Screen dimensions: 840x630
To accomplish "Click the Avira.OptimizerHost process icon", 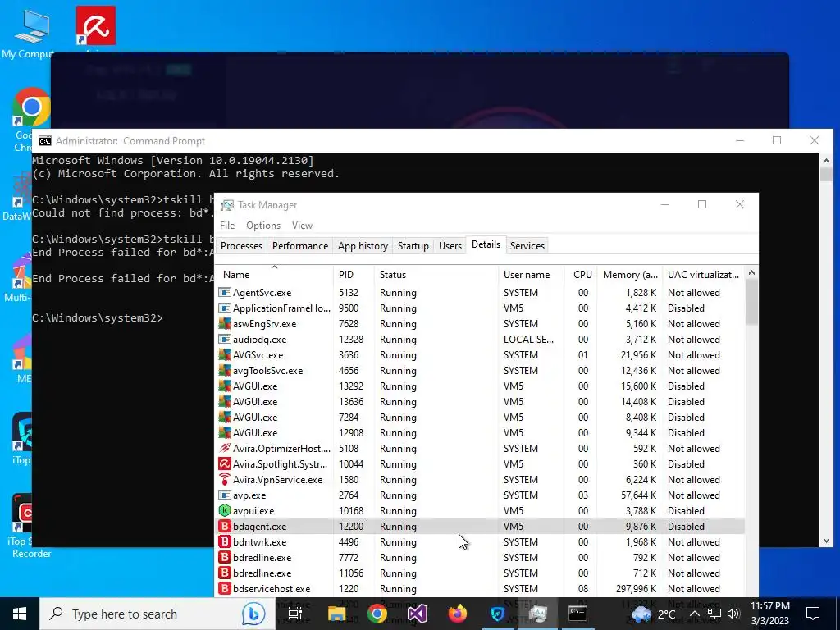I will [225, 449].
